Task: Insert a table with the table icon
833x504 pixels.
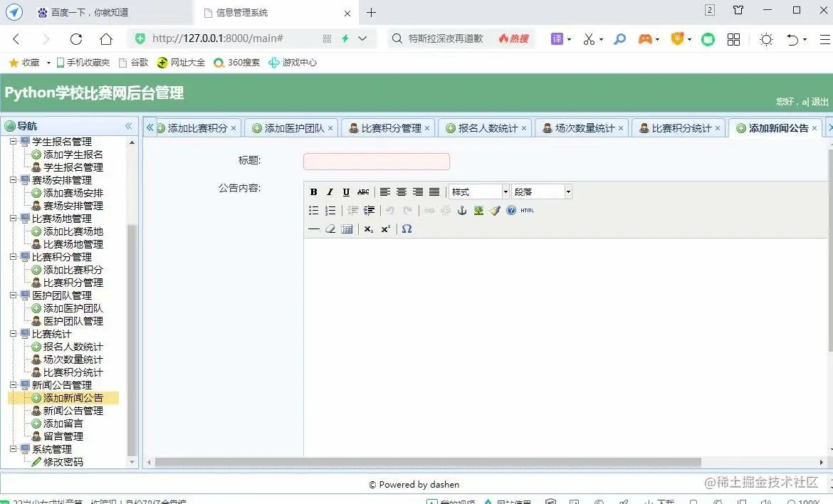Action: 347,229
